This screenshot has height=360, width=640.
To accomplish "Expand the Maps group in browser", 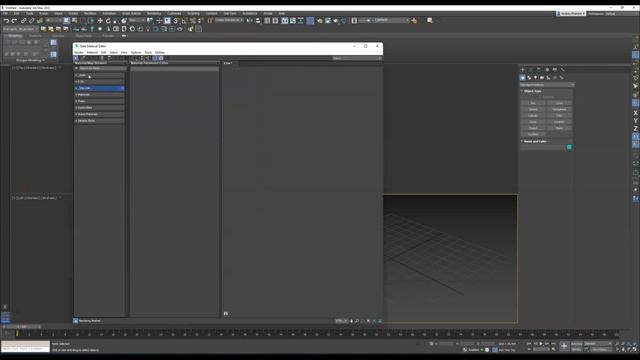I will pos(99,101).
